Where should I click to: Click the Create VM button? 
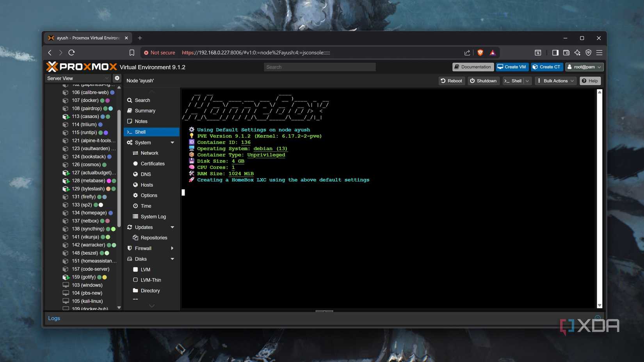pyautogui.click(x=512, y=67)
